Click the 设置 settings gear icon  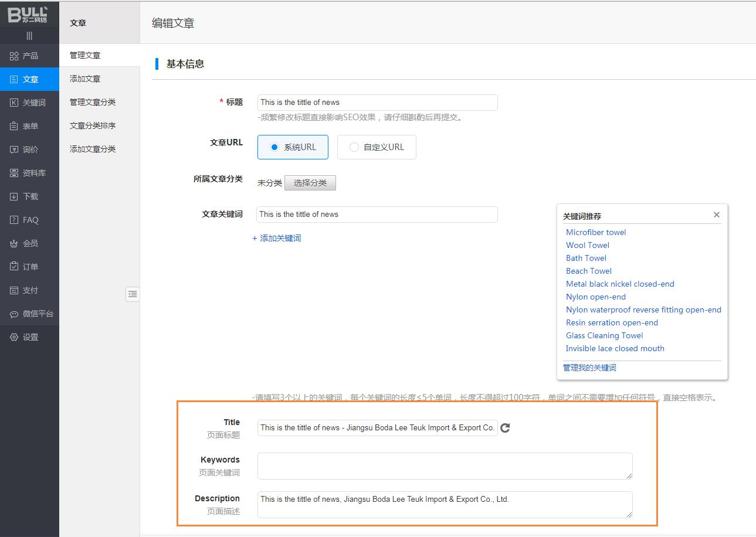coord(14,337)
